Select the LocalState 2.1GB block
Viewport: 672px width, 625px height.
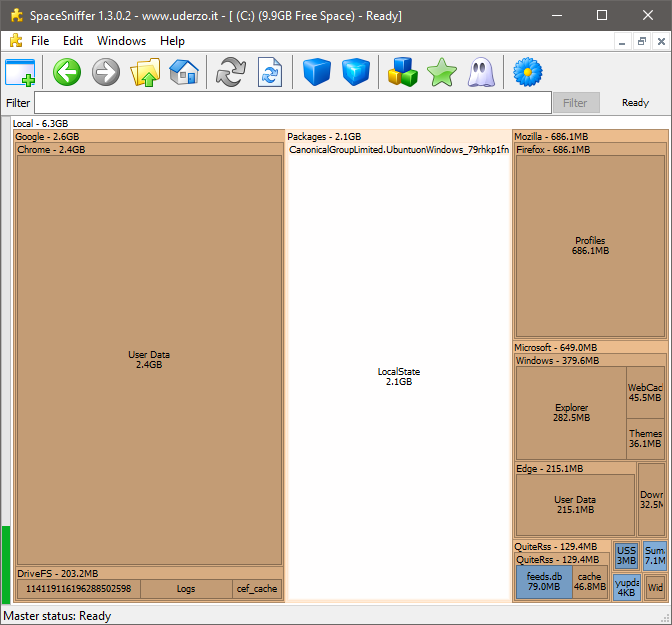tap(399, 376)
